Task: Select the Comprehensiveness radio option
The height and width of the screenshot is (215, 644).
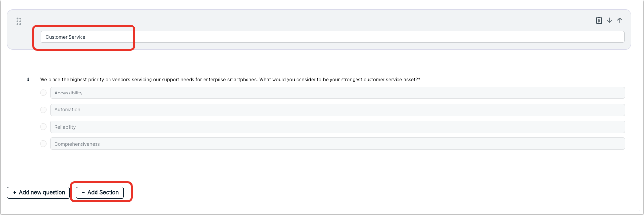Action: tap(43, 144)
